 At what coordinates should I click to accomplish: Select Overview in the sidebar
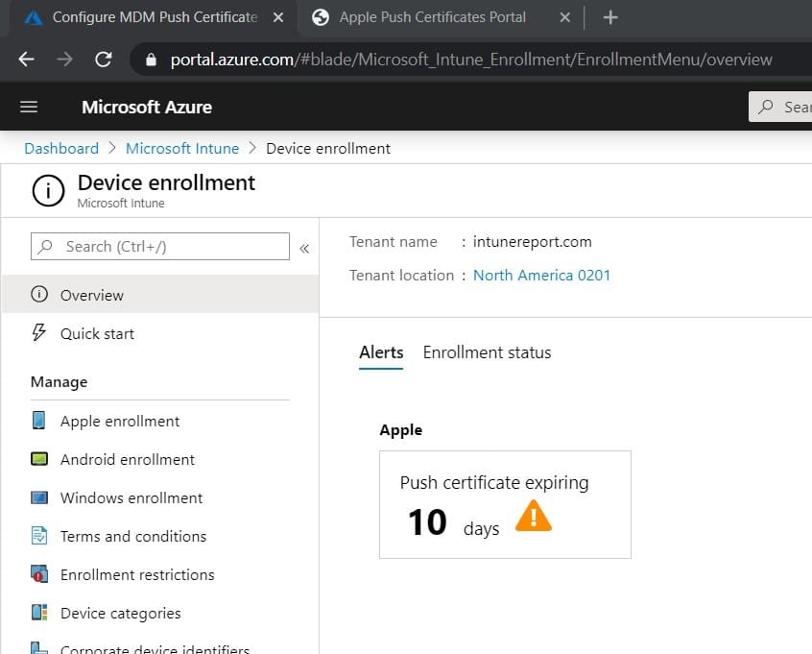click(x=160, y=295)
